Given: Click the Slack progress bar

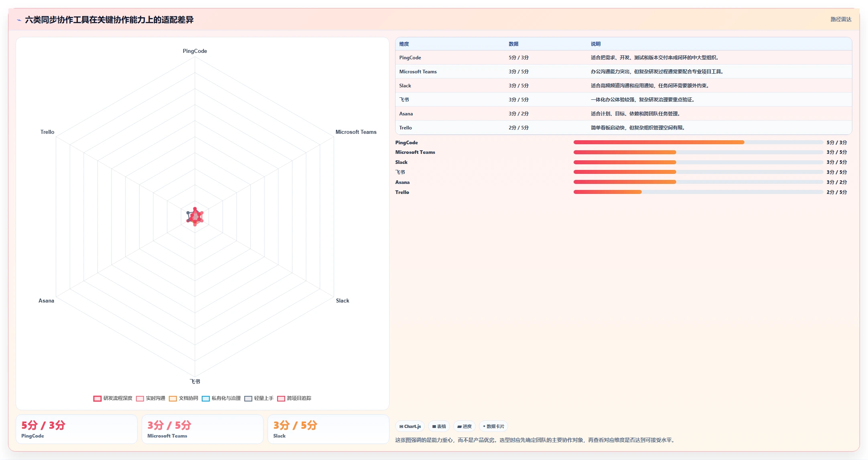Looking at the screenshot, I should (698, 162).
